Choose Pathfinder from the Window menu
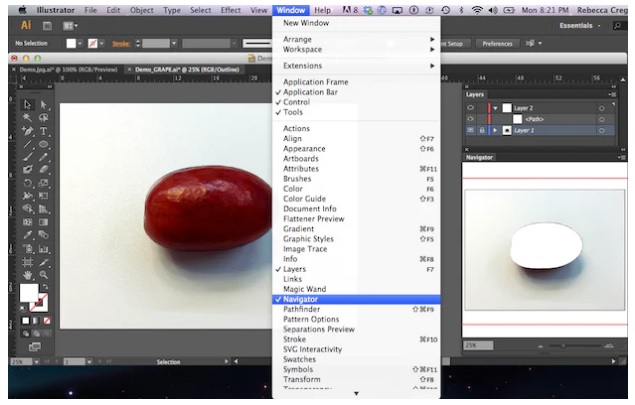 pos(356,309)
